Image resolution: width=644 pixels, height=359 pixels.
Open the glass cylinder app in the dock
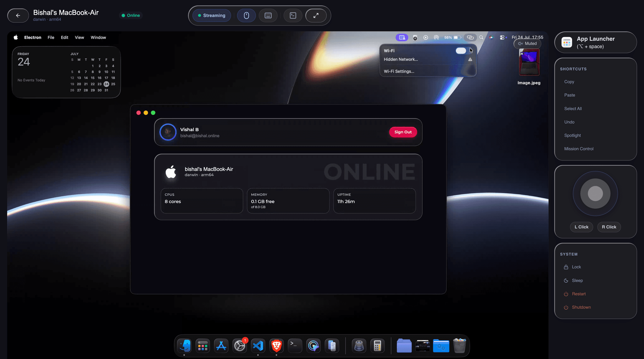(x=359, y=346)
